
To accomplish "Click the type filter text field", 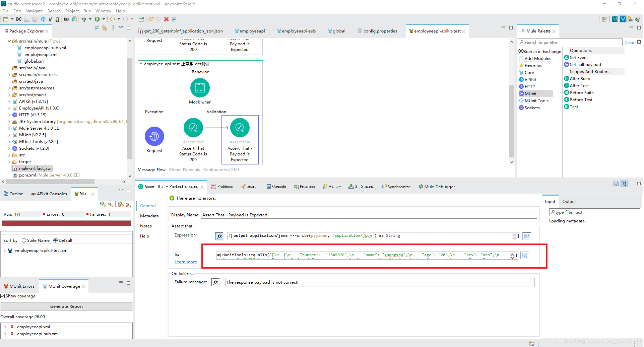I will pyautogui.click(x=594, y=212).
